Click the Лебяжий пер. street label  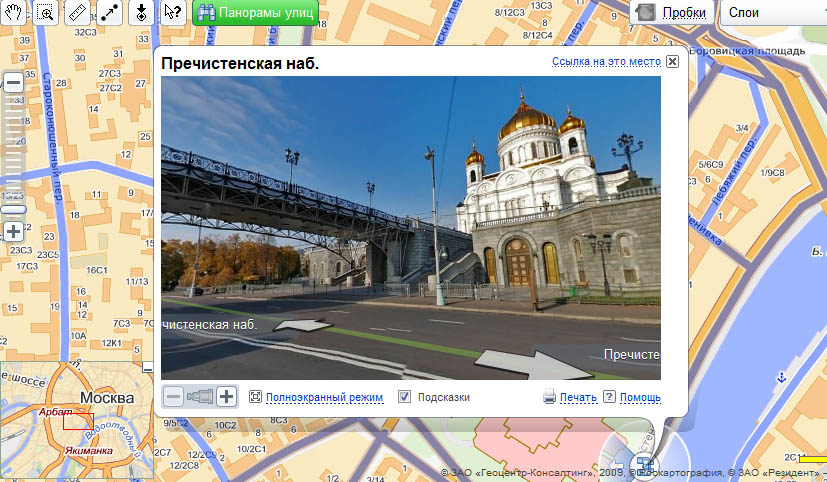click(x=735, y=171)
